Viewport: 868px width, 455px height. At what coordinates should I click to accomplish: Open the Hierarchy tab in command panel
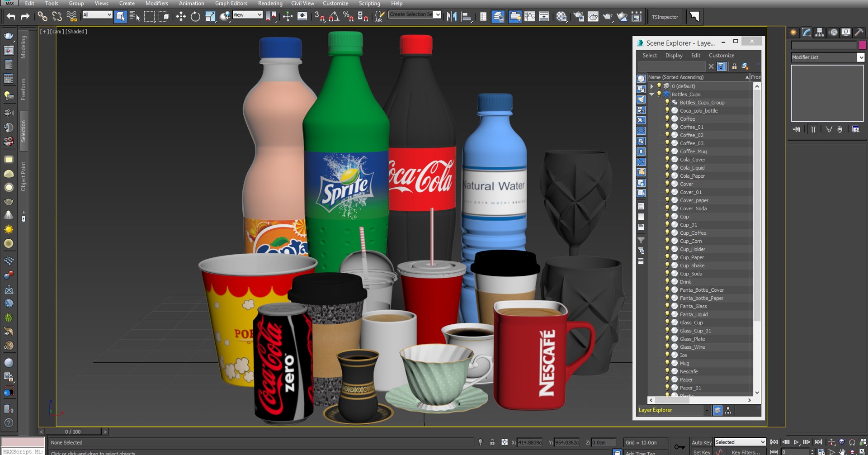coord(820,33)
